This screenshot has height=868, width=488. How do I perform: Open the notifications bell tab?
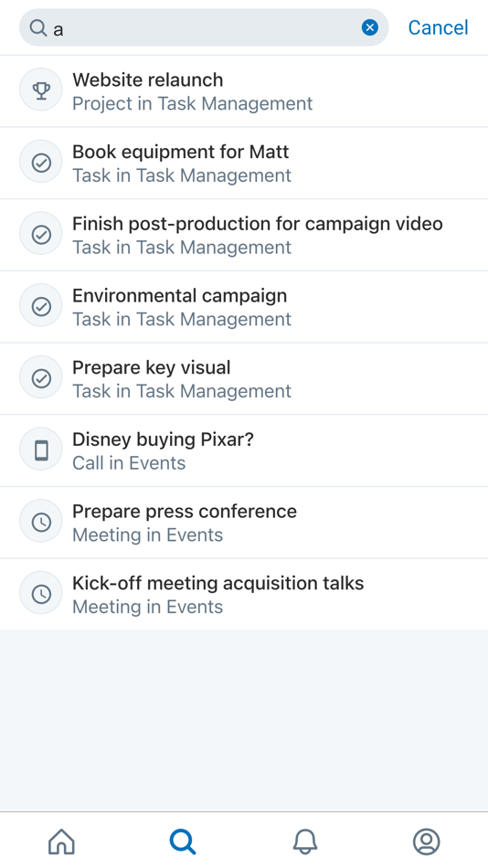pos(304,842)
